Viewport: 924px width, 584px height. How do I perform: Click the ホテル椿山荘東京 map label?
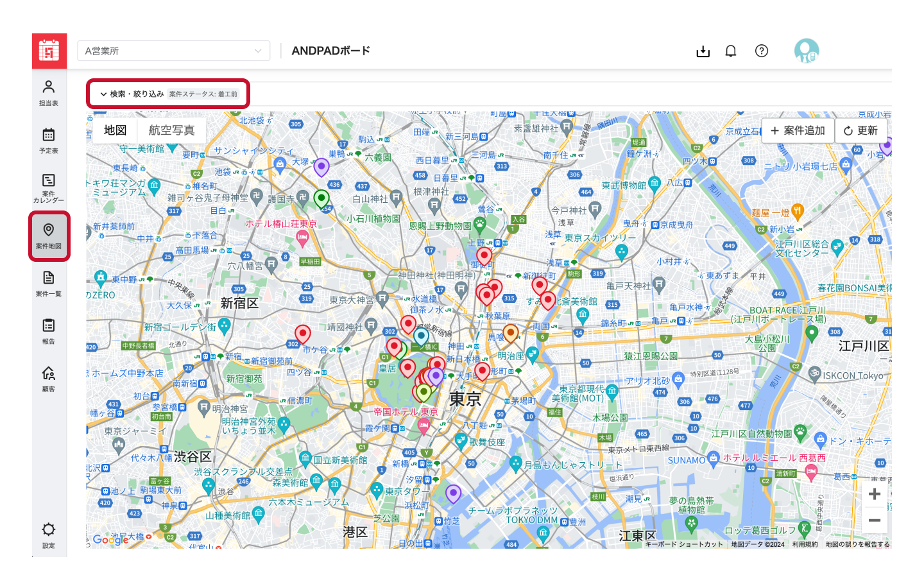click(x=281, y=224)
